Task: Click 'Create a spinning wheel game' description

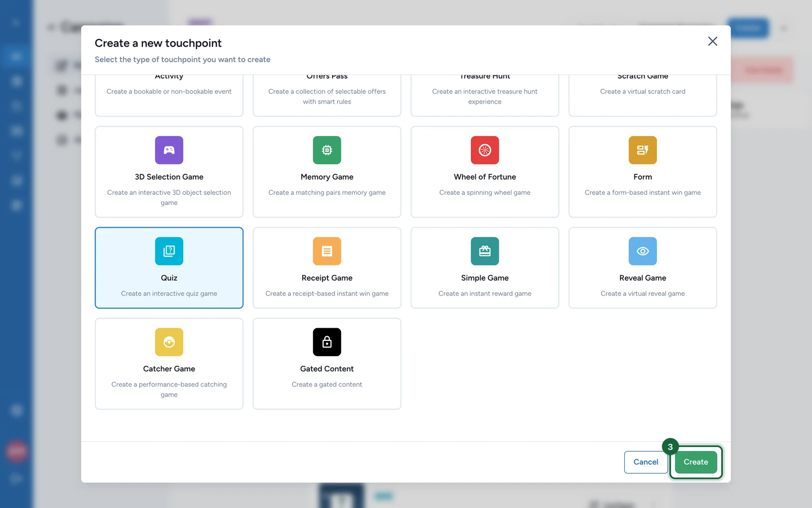Action: coord(485,193)
